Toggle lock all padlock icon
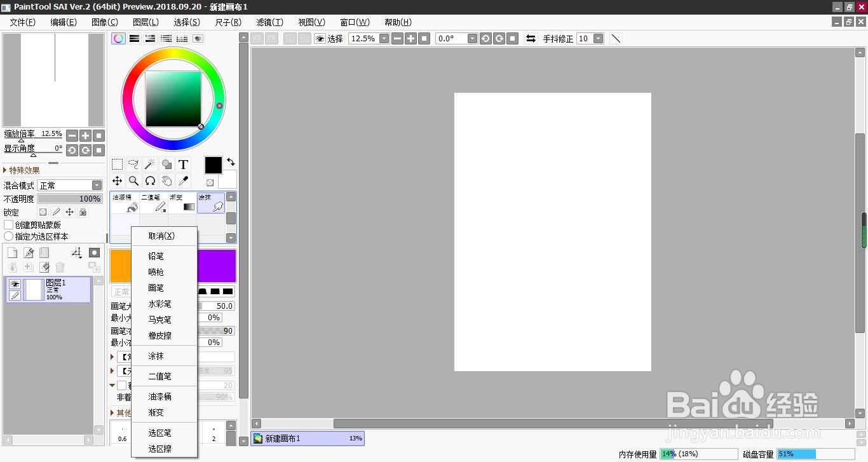 (x=83, y=212)
